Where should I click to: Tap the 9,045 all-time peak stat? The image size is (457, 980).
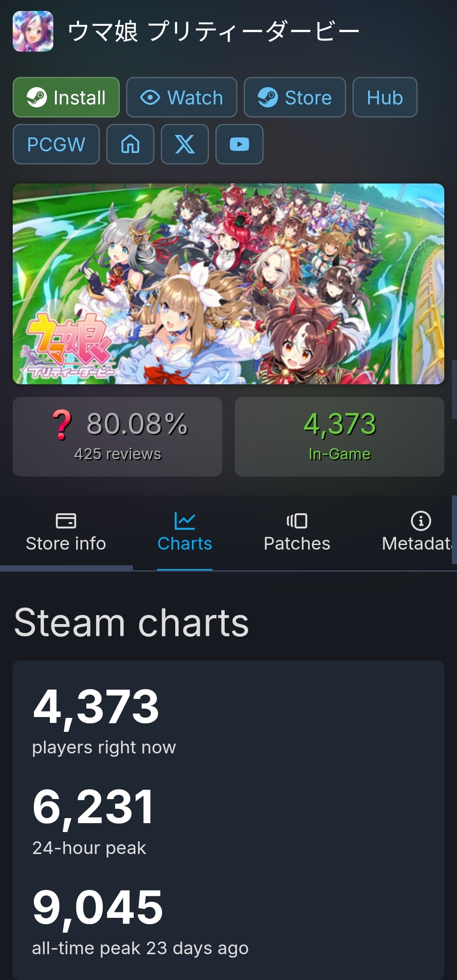pyautogui.click(x=140, y=922)
